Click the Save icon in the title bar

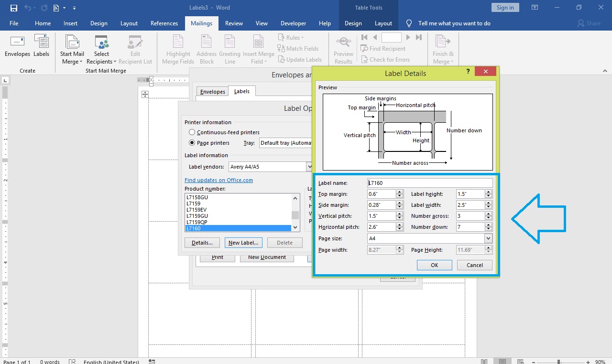(x=14, y=8)
